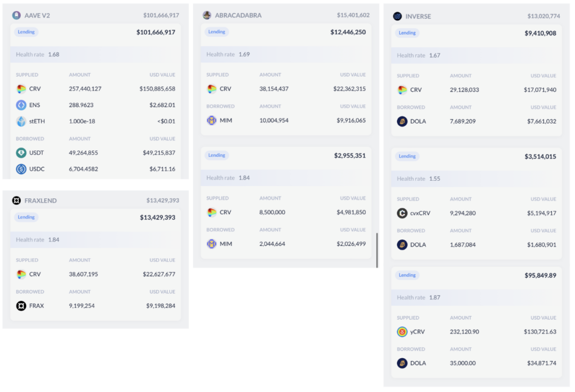Click Fraxlend CRV value $22,627,677
575x392 pixels.
[159, 274]
